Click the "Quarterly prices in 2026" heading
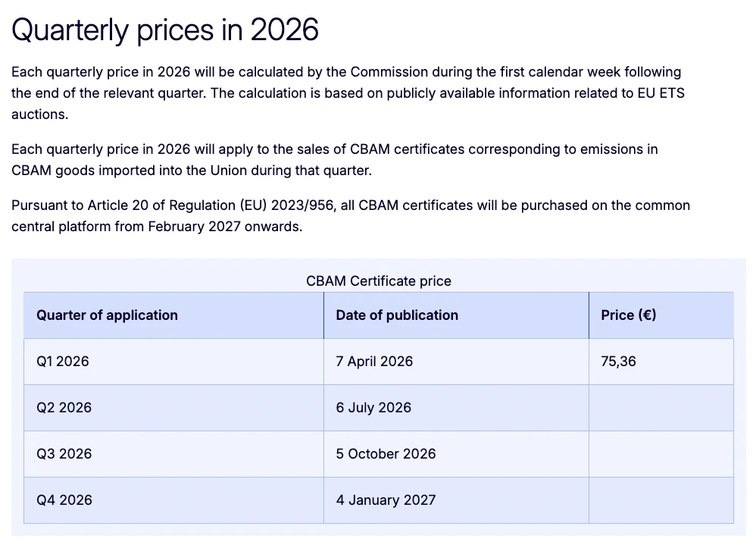The width and height of the screenshot is (756, 545). click(165, 30)
